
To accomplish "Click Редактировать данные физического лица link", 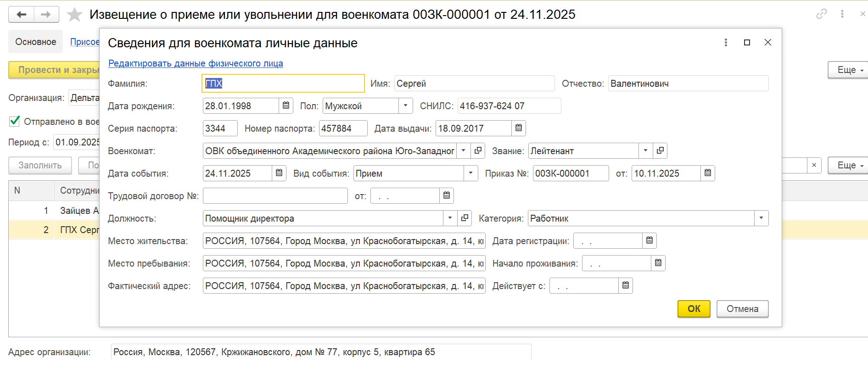I will click(196, 63).
